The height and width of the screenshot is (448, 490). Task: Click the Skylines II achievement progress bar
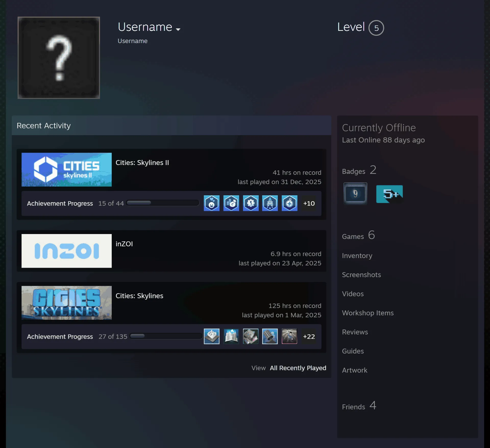[x=163, y=203]
